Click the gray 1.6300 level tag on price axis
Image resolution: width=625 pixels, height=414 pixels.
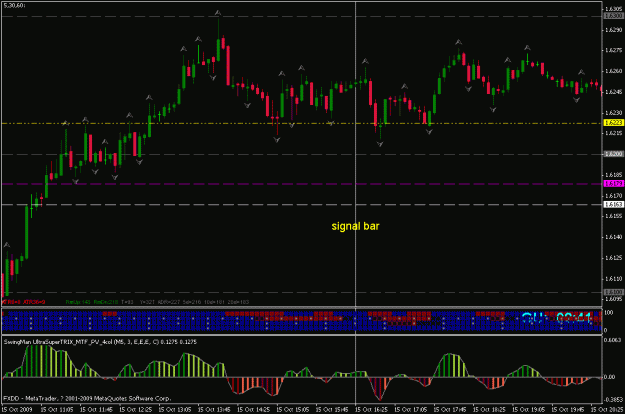[614, 16]
